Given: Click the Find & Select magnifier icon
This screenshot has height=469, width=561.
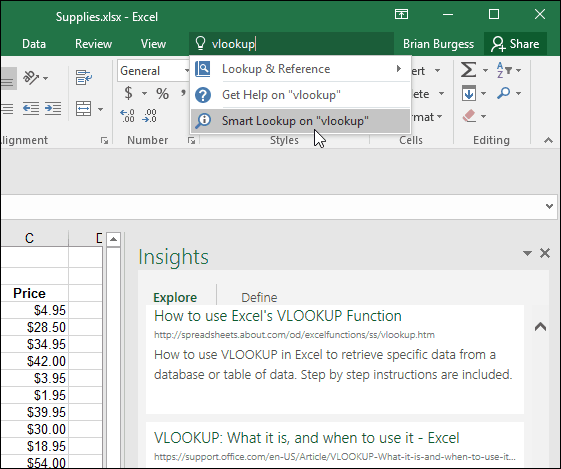Looking at the screenshot, I should click(x=503, y=93).
